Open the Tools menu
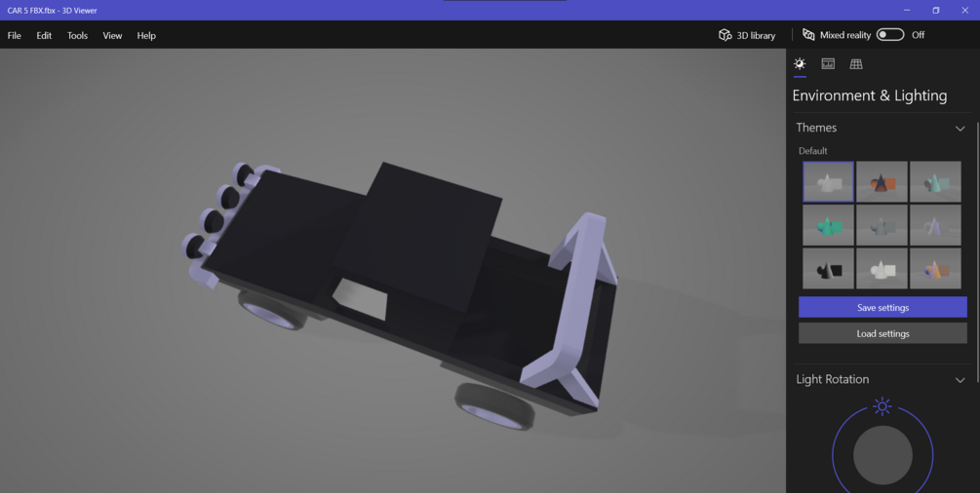The image size is (980, 493). tap(77, 36)
